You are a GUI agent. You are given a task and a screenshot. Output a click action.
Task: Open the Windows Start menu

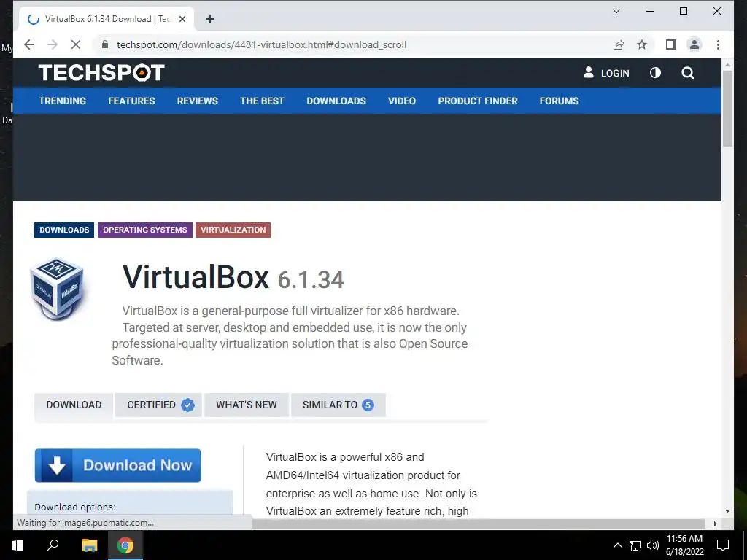coord(18,545)
